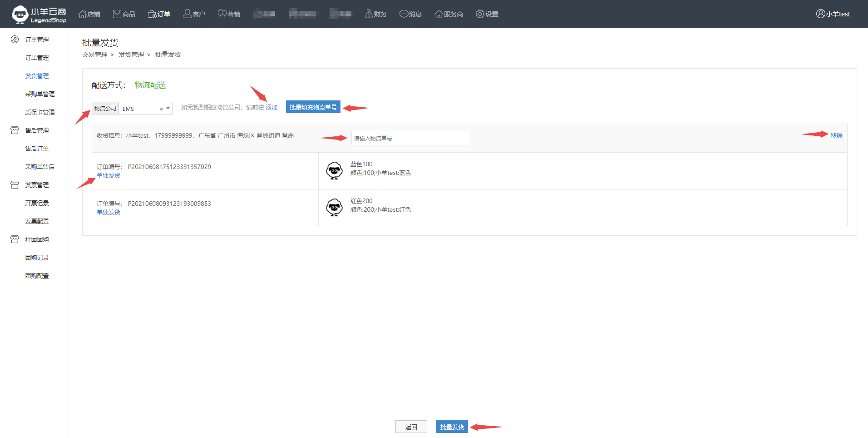This screenshot has height=438, width=868.
Task: Select 采购单管理 in the sidebar
Action: pyautogui.click(x=39, y=94)
